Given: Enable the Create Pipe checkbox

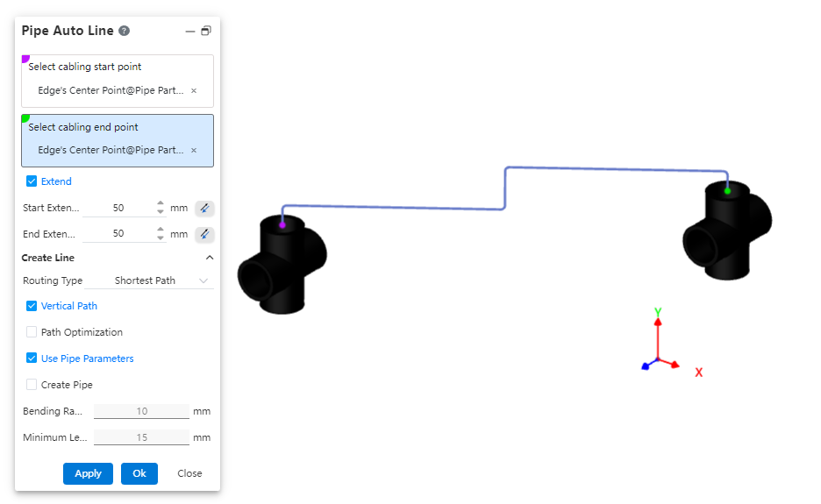Looking at the screenshot, I should 32,385.
